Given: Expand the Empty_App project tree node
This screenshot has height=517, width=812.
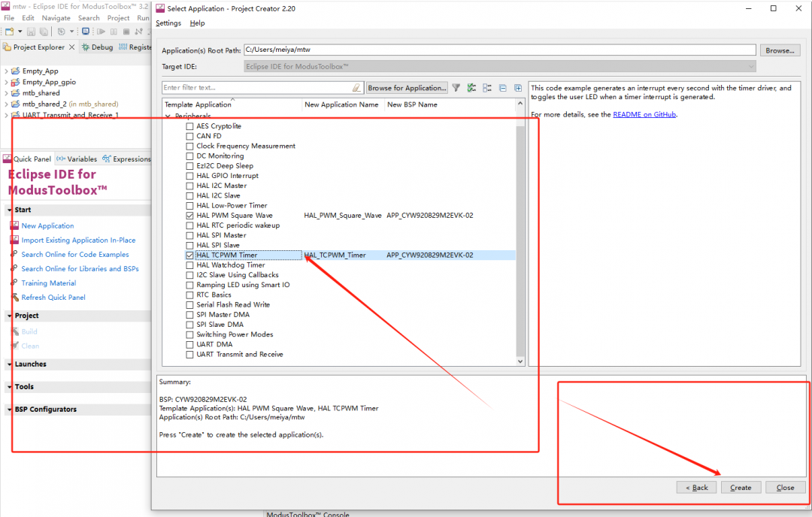Looking at the screenshot, I should (x=6, y=71).
